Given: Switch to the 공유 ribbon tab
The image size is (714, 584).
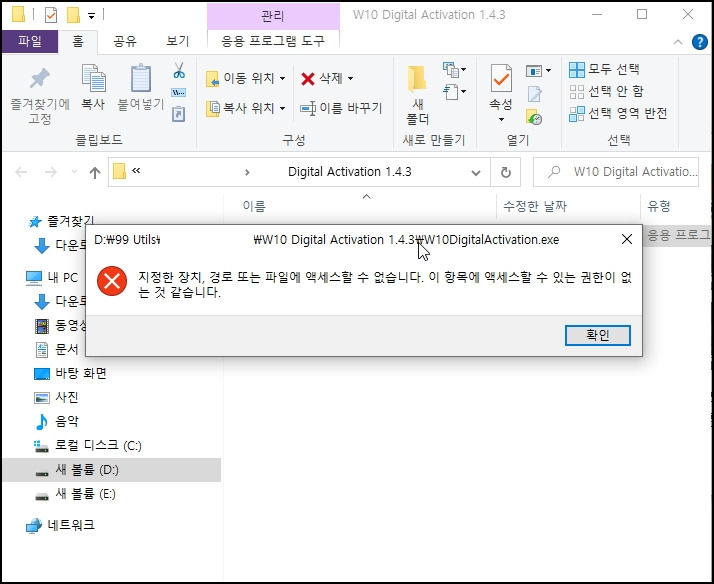Looking at the screenshot, I should pos(125,41).
